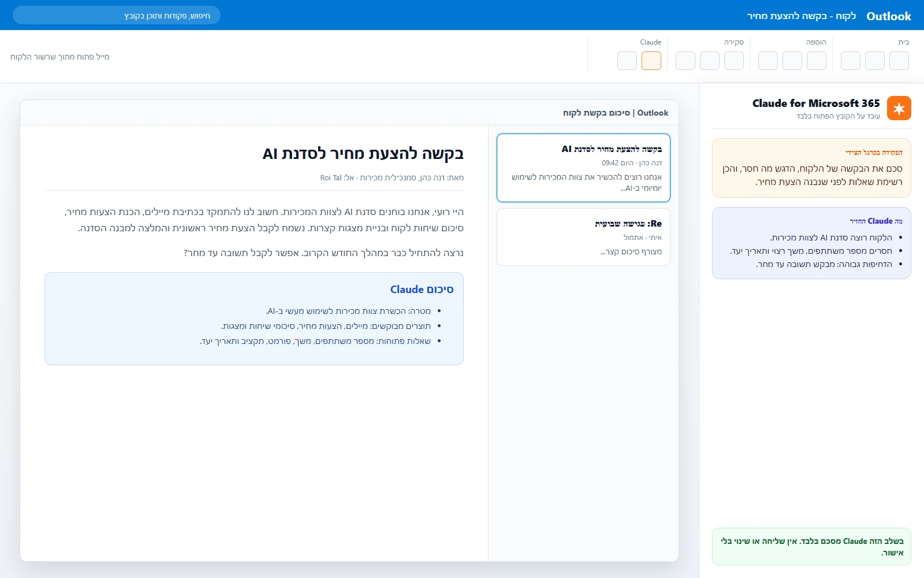924x578 pixels.
Task: Click the prompt label הפקודה בסרגל הצידי
Action: point(874,153)
